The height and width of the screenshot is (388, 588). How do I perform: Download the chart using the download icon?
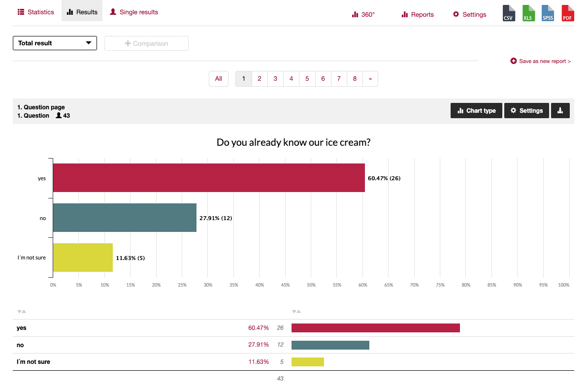tap(560, 110)
